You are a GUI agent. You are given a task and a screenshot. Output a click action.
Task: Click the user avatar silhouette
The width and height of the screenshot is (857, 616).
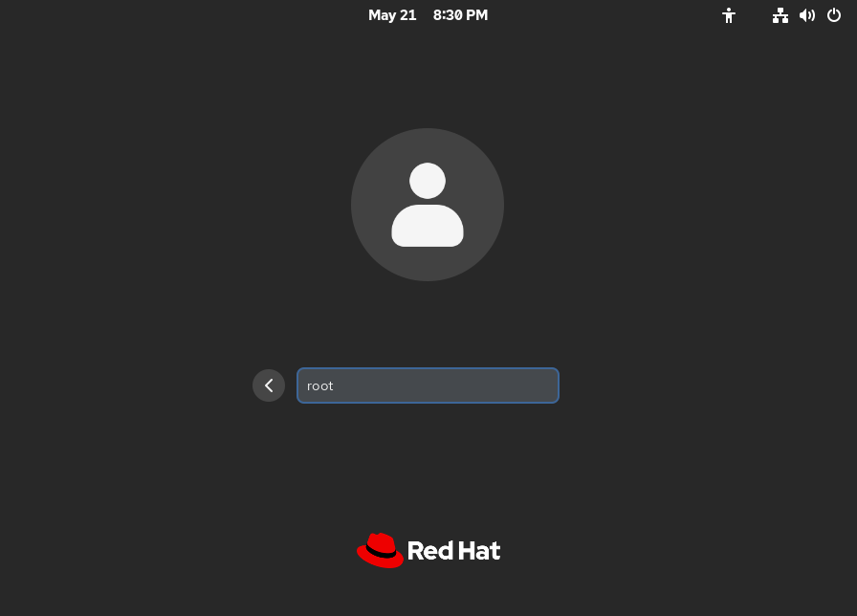(x=428, y=205)
